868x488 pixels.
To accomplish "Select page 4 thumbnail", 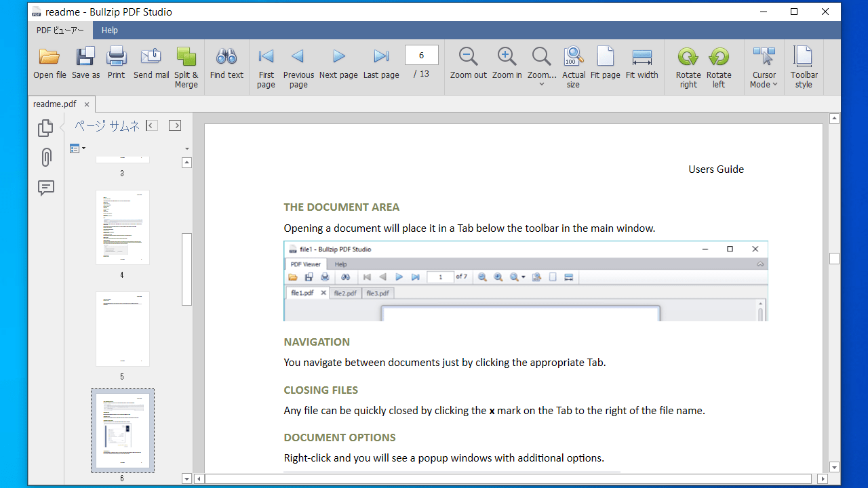I will [123, 227].
